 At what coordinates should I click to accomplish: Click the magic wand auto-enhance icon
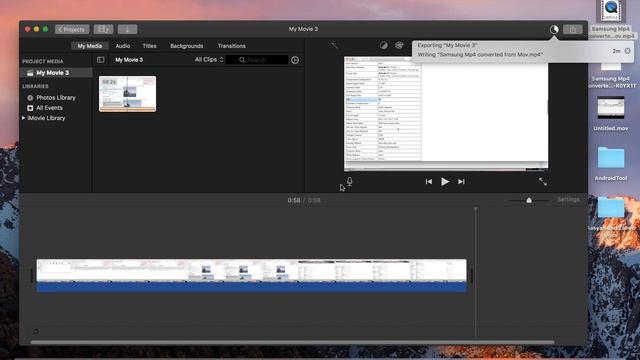point(334,45)
